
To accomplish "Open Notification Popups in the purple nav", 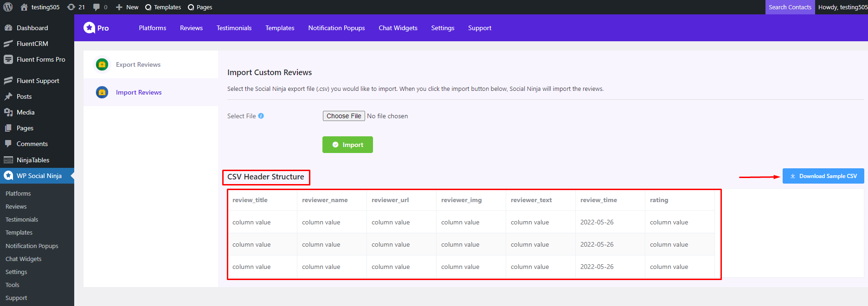I will (336, 28).
